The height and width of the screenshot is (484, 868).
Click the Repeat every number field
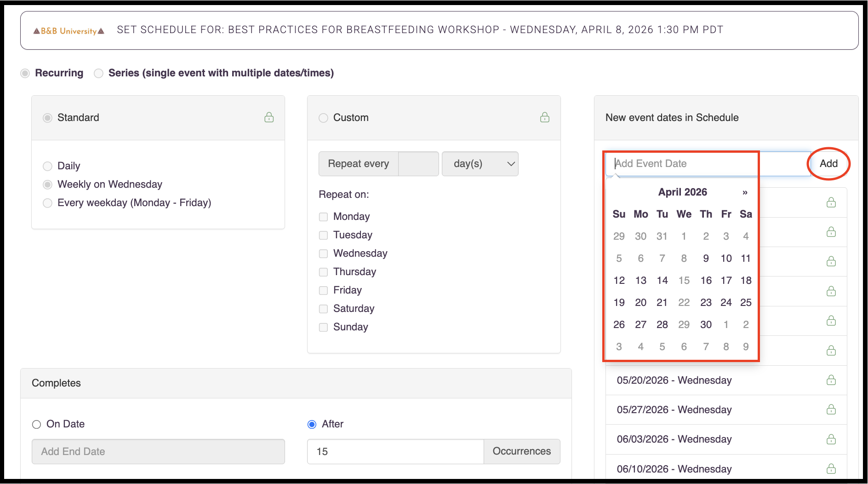pyautogui.click(x=418, y=164)
